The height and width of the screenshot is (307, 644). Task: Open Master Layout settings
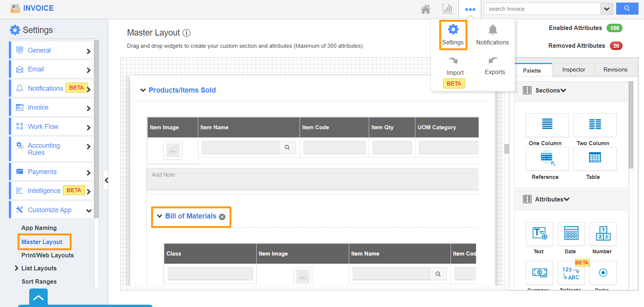pyautogui.click(x=42, y=242)
